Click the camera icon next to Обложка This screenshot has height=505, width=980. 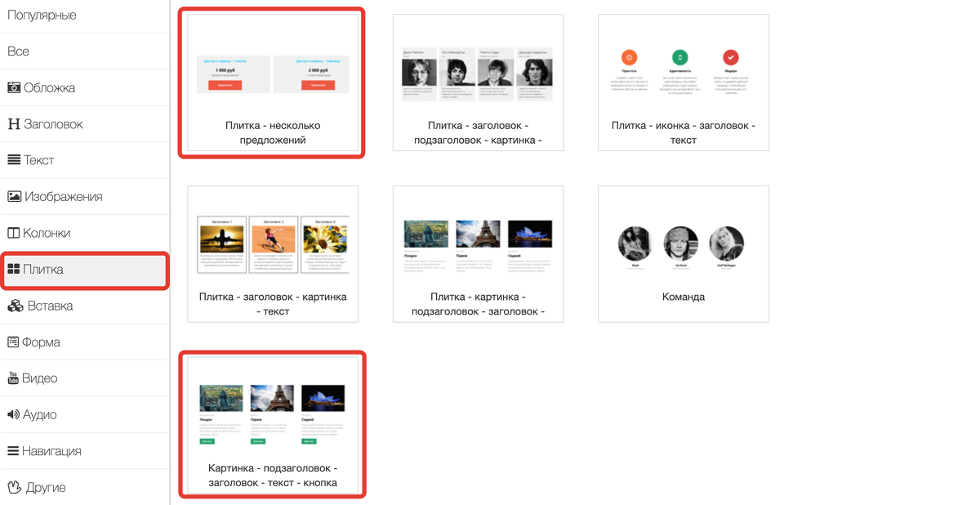(14, 87)
